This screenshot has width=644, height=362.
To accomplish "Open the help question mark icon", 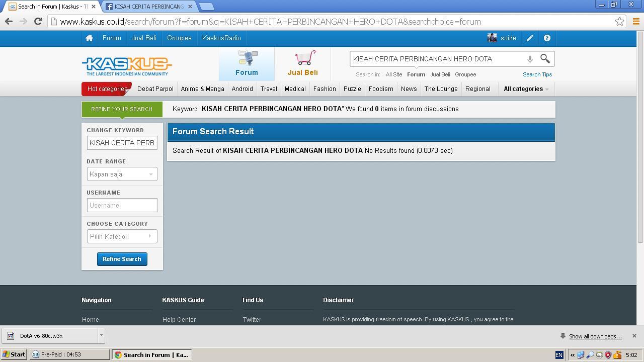I will (x=547, y=38).
